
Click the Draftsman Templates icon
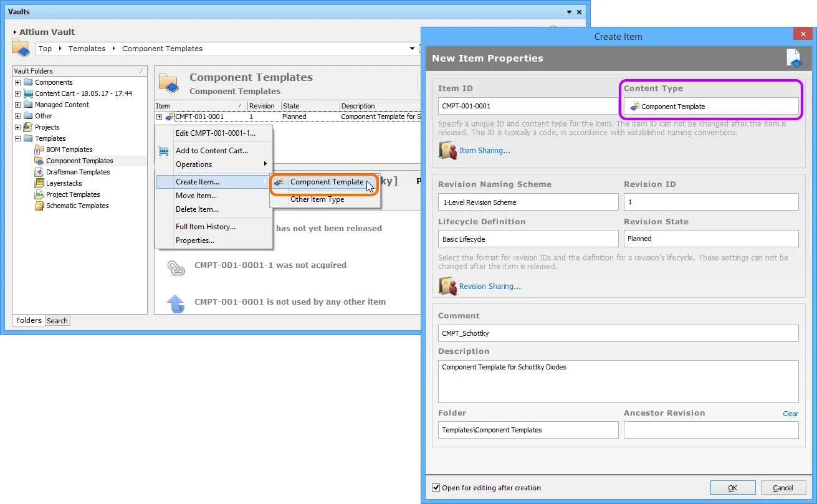pyautogui.click(x=39, y=172)
